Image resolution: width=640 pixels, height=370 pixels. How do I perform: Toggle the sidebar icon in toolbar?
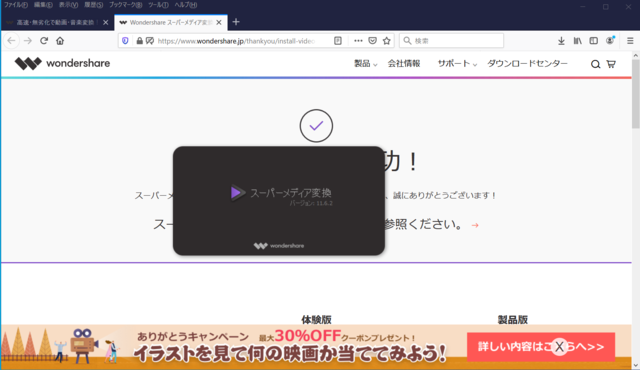click(x=593, y=41)
